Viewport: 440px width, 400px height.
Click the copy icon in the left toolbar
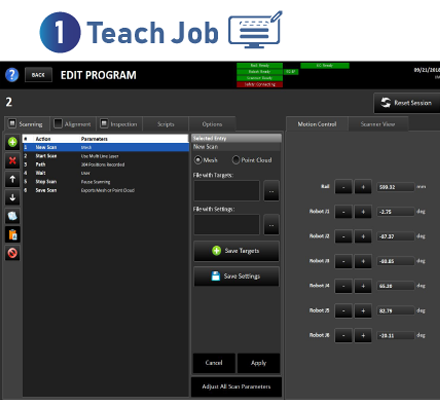click(12, 216)
